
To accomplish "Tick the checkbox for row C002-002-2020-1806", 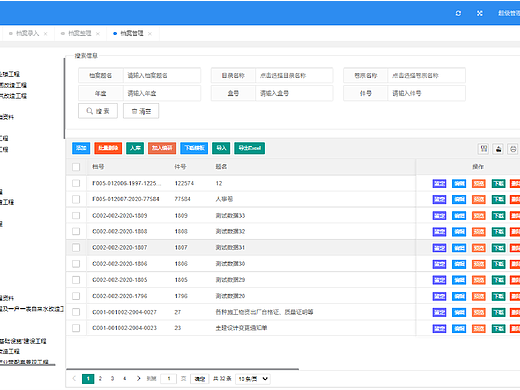I will (76, 264).
